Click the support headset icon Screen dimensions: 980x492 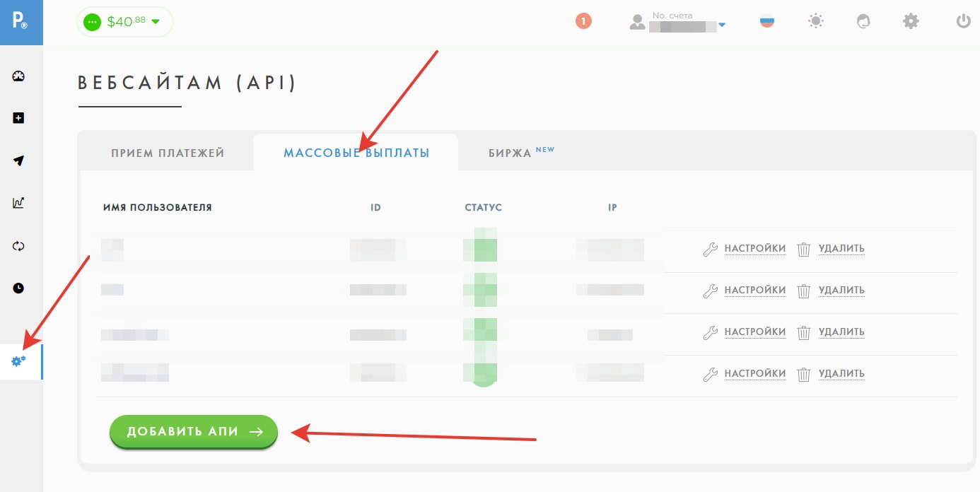(x=863, y=21)
